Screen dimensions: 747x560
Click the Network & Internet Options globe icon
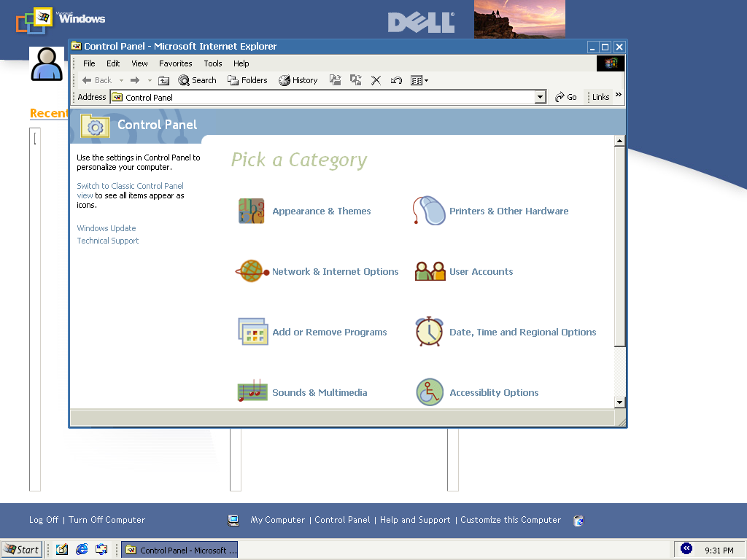[x=252, y=271]
